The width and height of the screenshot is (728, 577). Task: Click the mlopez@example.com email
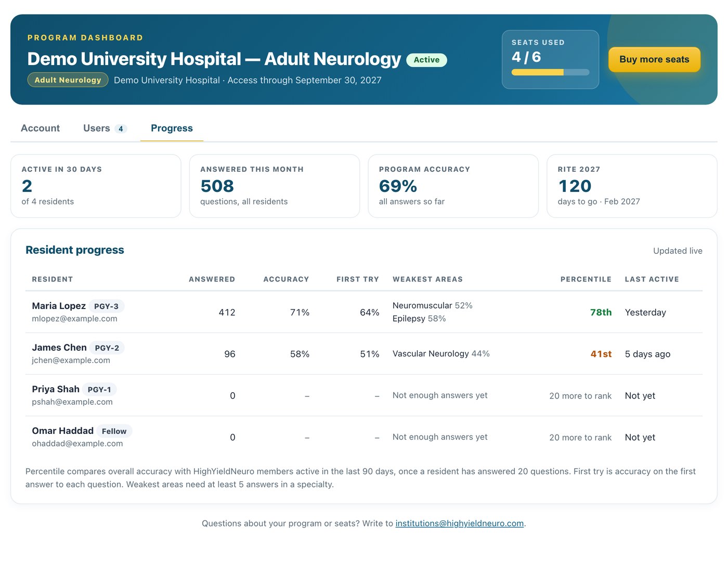point(74,319)
